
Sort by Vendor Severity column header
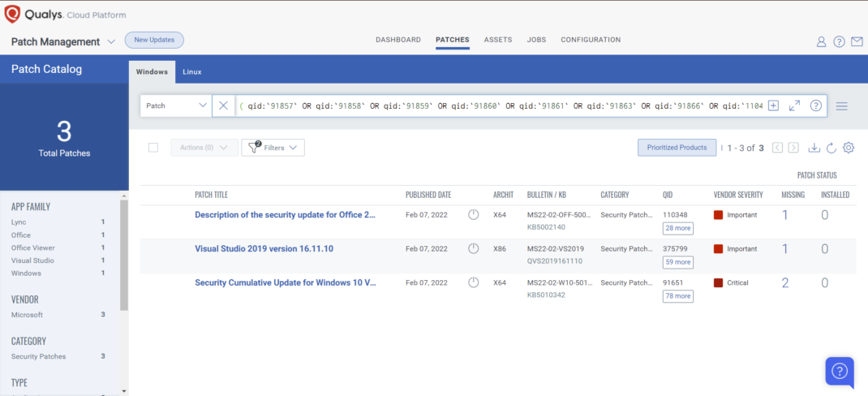coord(738,195)
